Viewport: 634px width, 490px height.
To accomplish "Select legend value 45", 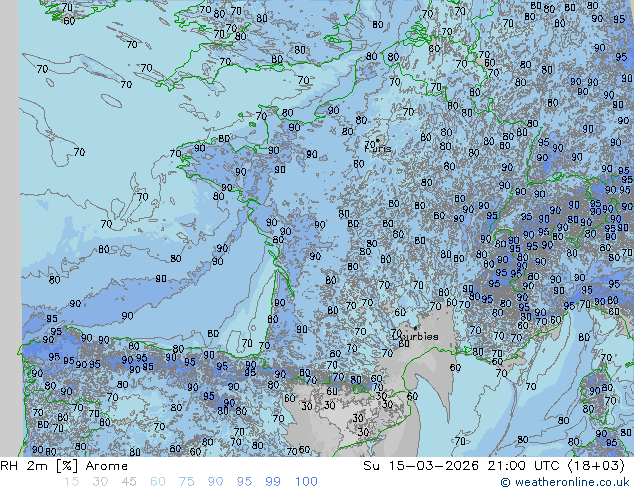I will (129, 482).
